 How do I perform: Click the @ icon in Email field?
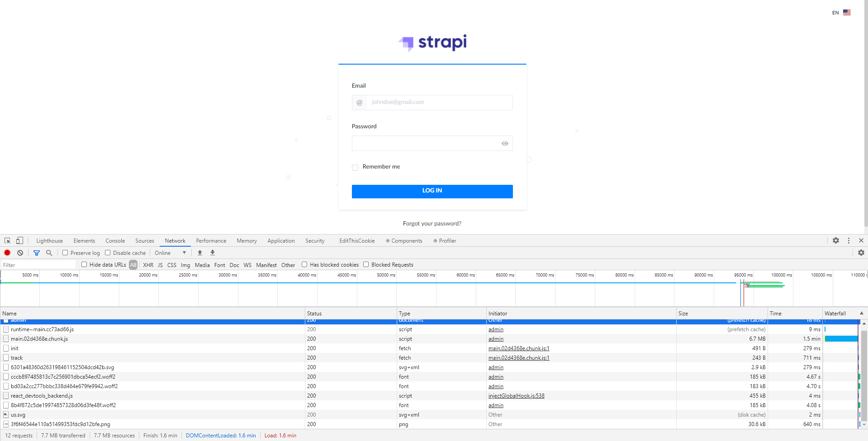(359, 103)
